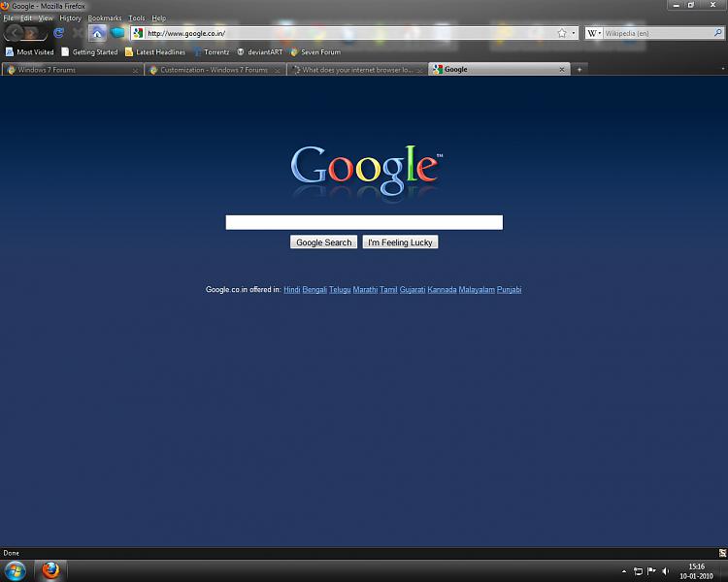Click the I'm Feeling Lucky button
Image resolution: width=728 pixels, height=582 pixels.
400,242
